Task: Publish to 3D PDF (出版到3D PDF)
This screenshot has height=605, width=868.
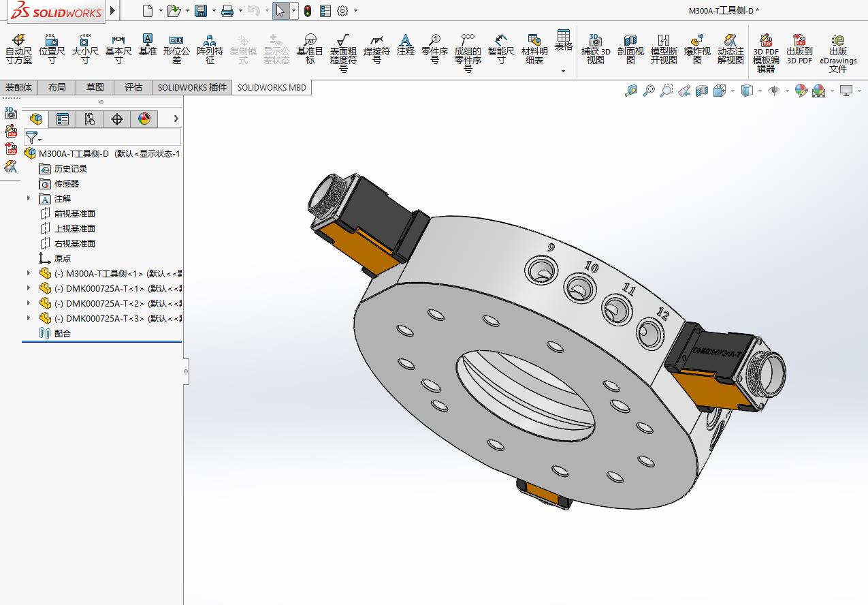Action: pyautogui.click(x=799, y=50)
